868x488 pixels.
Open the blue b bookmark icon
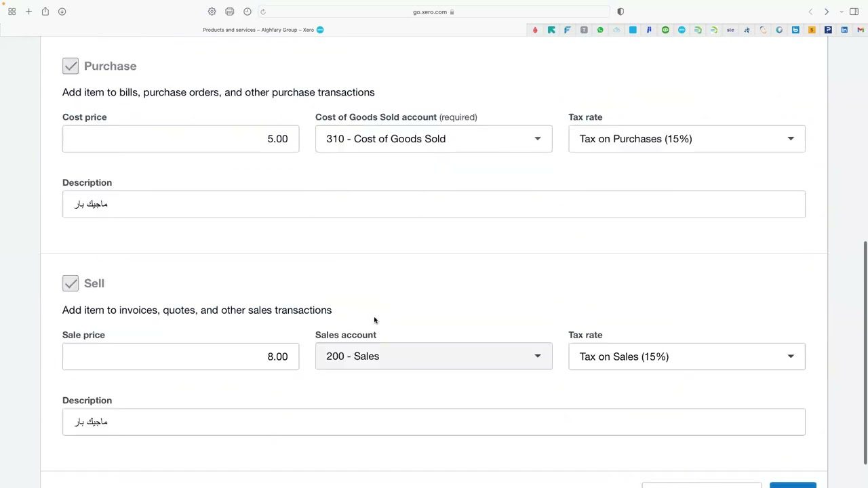click(x=795, y=30)
